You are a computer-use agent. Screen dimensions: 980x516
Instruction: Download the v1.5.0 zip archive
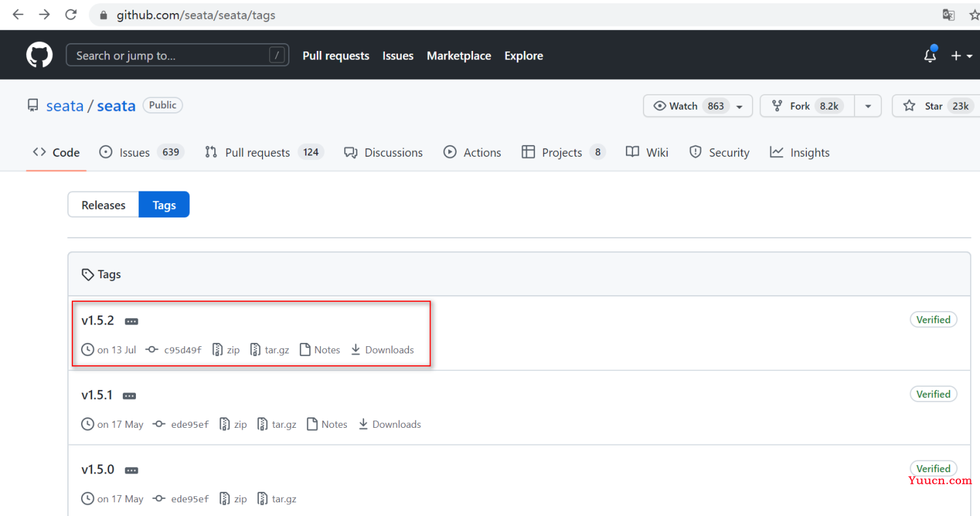233,499
